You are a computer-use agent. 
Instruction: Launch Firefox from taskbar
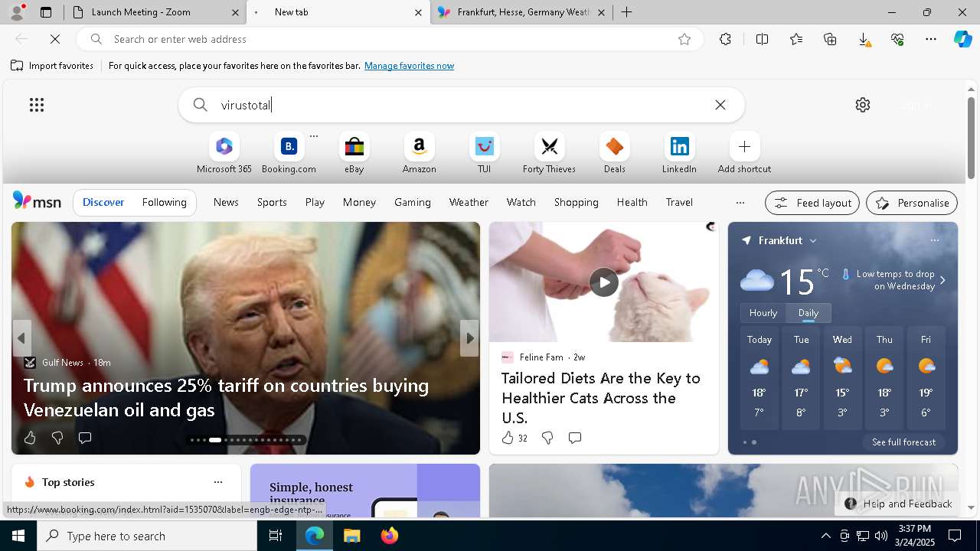(x=390, y=536)
